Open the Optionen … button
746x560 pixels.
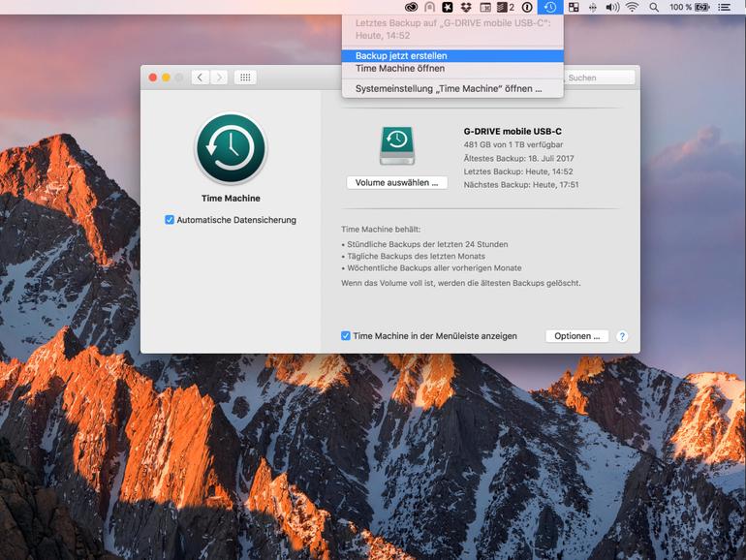click(577, 336)
